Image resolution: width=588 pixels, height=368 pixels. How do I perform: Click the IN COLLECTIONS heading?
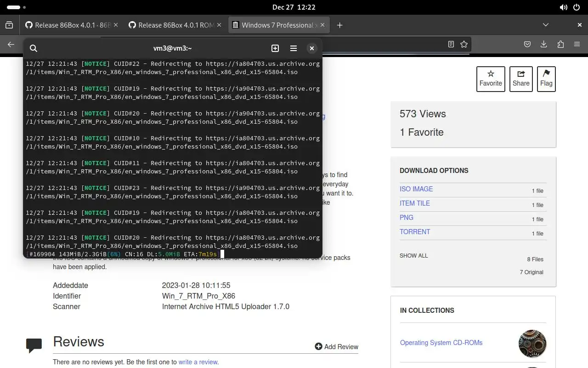pyautogui.click(x=427, y=310)
